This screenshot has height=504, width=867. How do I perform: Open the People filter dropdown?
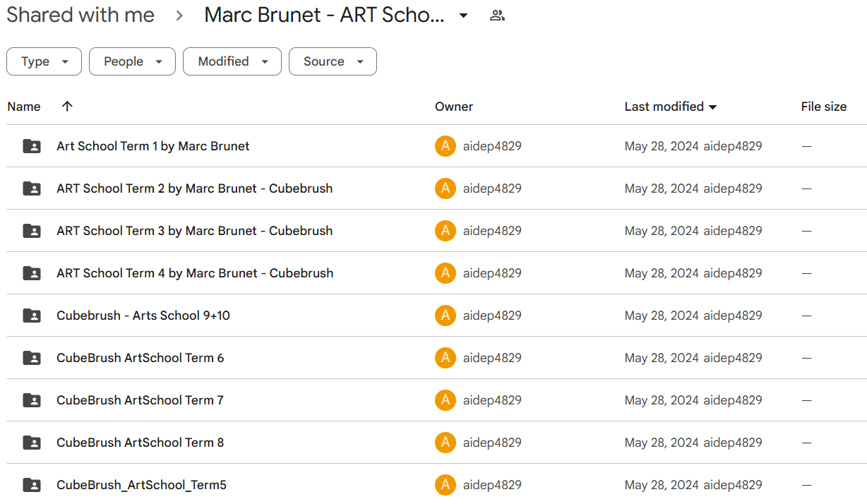(132, 61)
